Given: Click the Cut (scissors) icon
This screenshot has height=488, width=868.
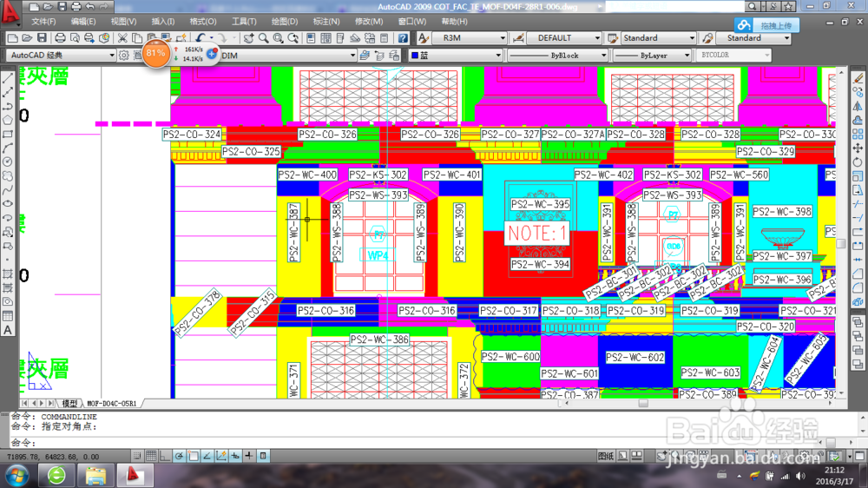Looking at the screenshot, I should click(122, 38).
